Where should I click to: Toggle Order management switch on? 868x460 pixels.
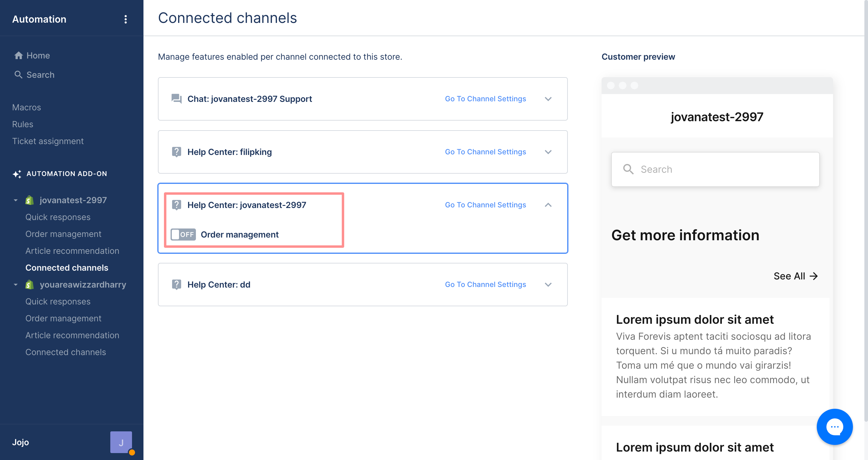pyautogui.click(x=183, y=235)
